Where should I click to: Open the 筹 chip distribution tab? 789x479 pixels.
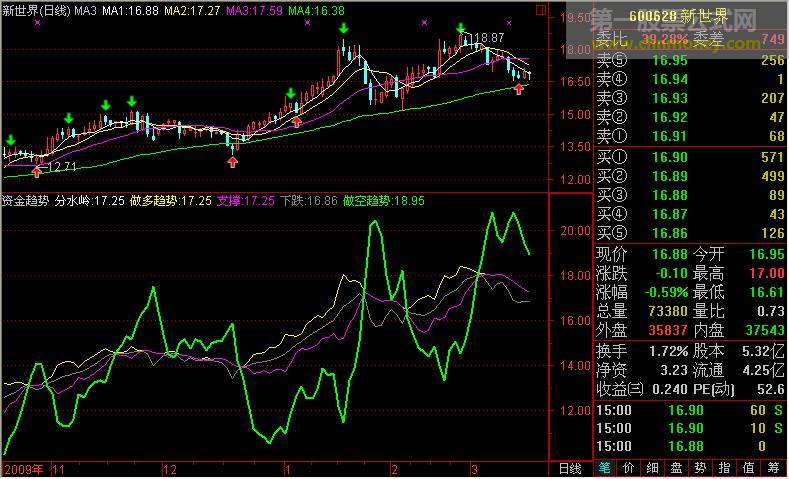(773, 469)
